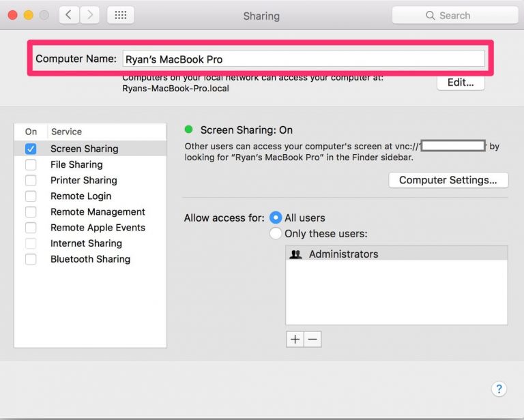524x420 pixels.
Task: Click the forward navigation arrow
Action: point(89,15)
